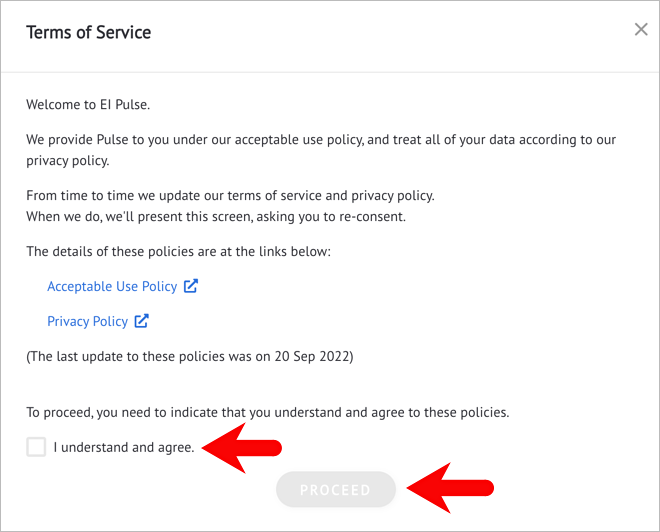Click the 'Welcome to EI Pulse.' text
This screenshot has height=532, width=660.
click(88, 104)
